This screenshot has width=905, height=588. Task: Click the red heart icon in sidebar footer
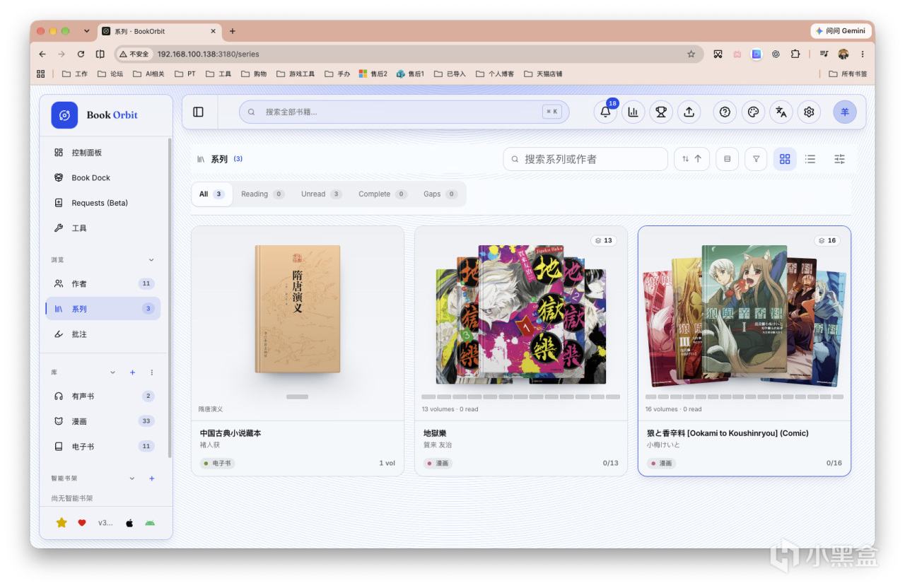click(82, 523)
